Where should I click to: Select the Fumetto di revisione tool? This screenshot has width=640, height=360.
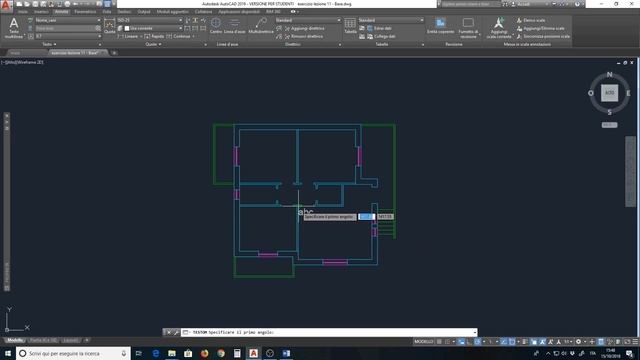pyautogui.click(x=468, y=28)
